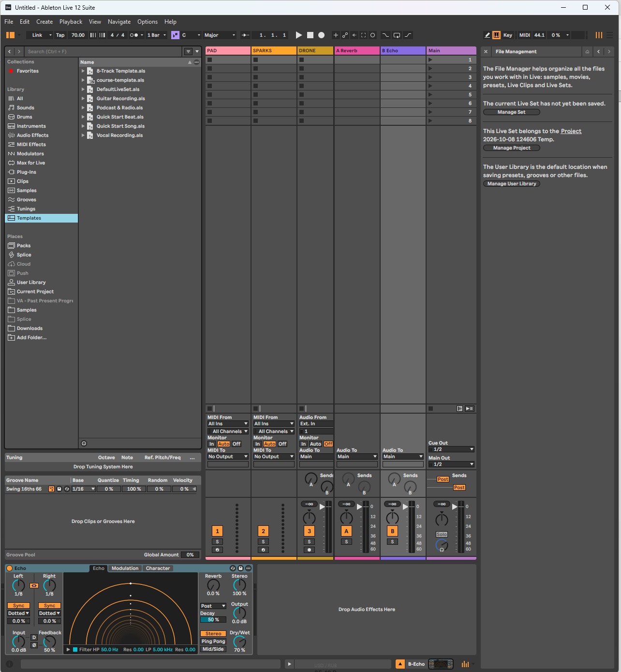Open the browser filter toggle icon
Viewport: 621px width, 672px height.
tap(189, 51)
